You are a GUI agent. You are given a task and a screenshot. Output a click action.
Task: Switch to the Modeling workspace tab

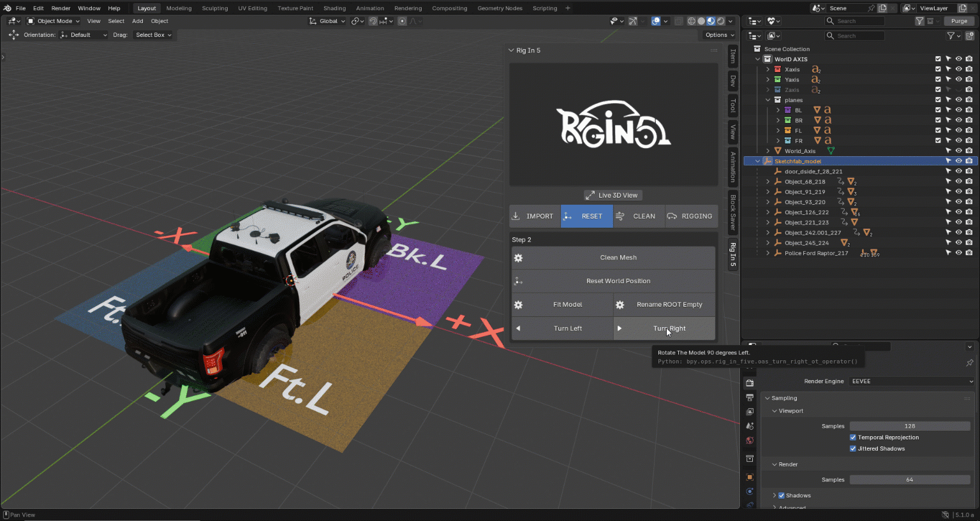179,8
